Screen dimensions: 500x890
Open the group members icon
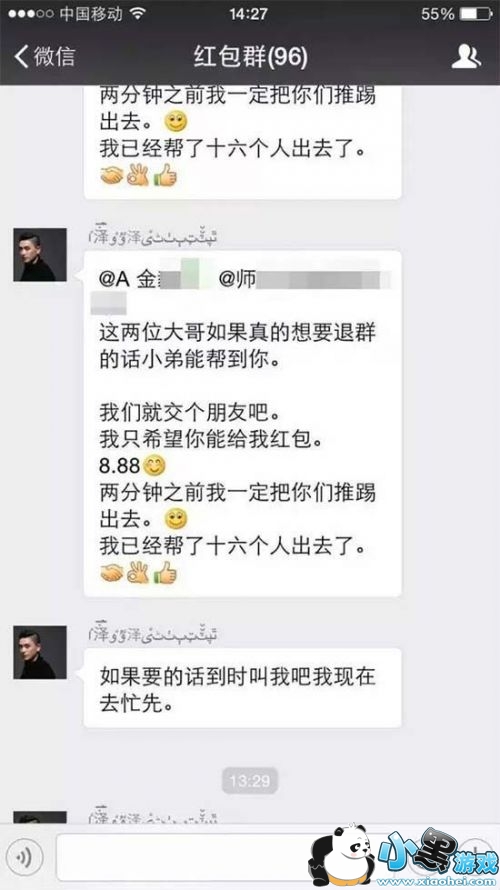(466, 57)
